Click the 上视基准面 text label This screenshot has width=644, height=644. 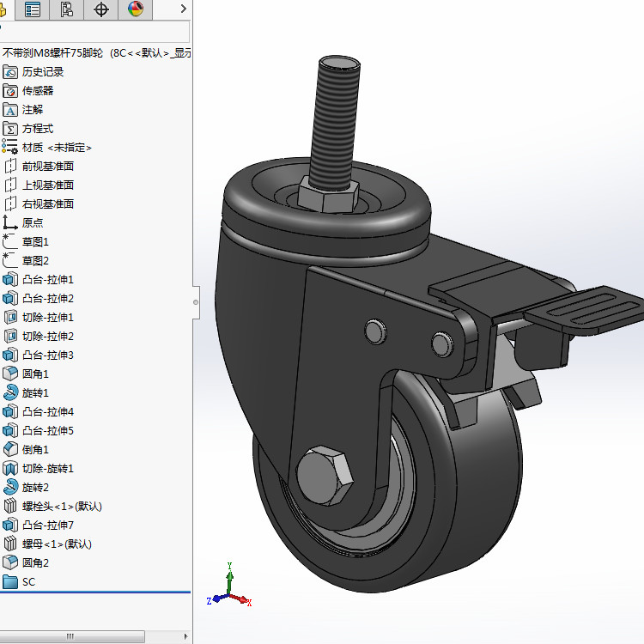pos(48,185)
